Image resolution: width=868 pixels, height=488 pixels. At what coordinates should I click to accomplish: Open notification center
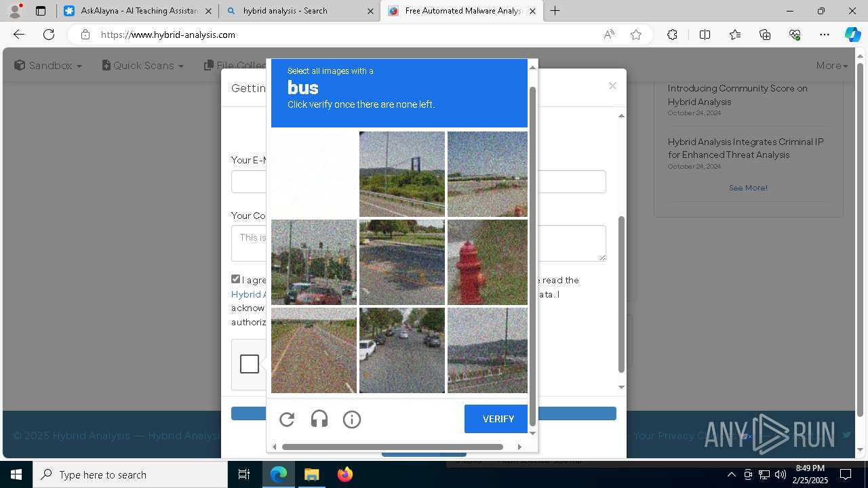tap(846, 474)
